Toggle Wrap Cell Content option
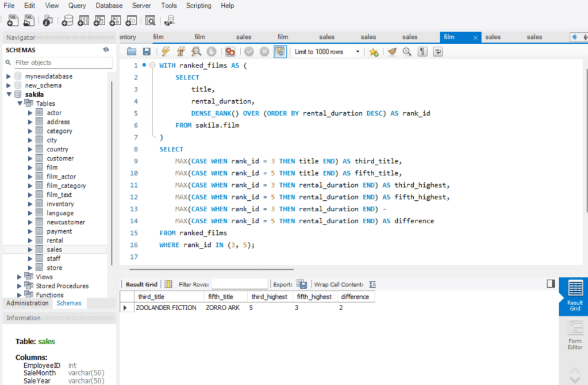The height and width of the screenshot is (385, 588). point(372,284)
